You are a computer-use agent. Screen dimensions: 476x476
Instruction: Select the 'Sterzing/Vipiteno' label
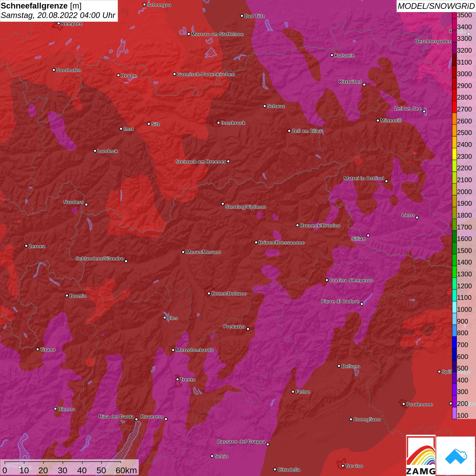[x=246, y=207]
